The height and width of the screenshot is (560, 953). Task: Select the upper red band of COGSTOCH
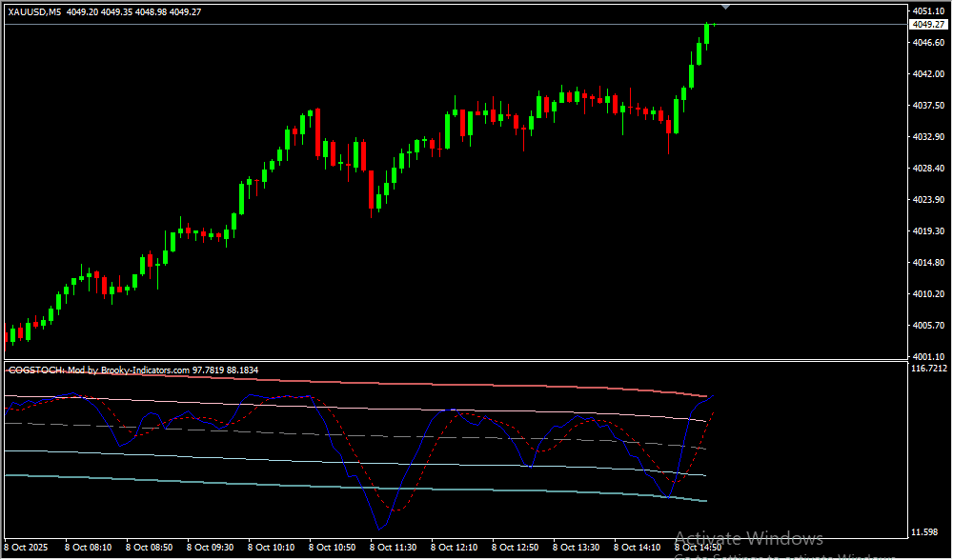(476, 384)
